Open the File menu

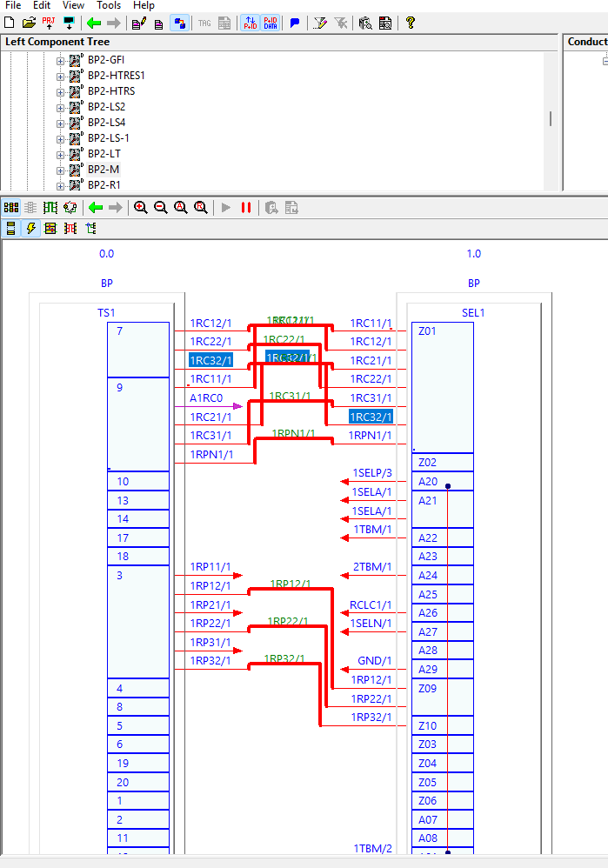click(x=13, y=5)
